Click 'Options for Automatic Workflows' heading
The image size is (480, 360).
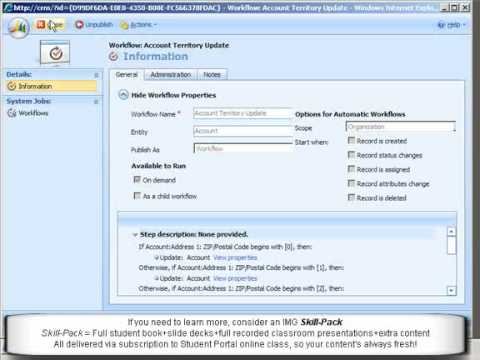point(350,114)
